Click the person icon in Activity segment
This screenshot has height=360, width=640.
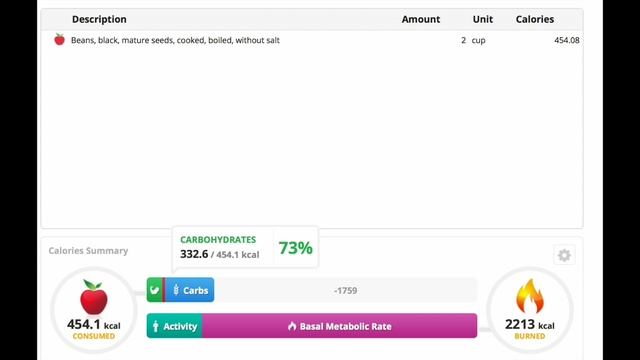pyautogui.click(x=156, y=326)
